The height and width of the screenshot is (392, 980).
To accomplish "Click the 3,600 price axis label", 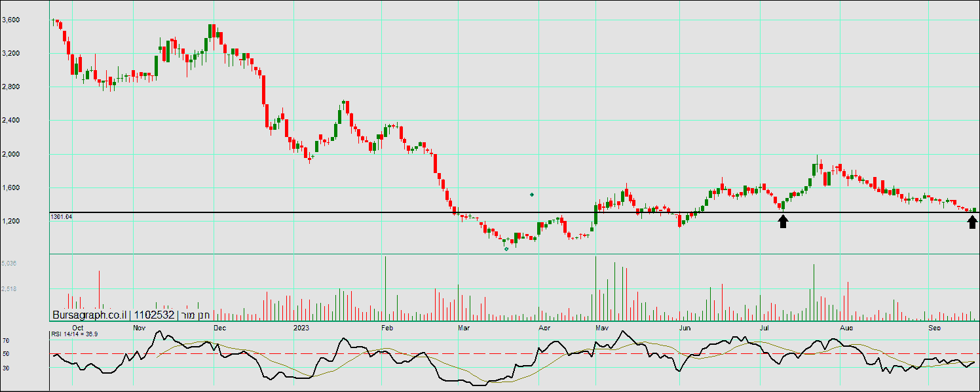I will coord(11,20).
